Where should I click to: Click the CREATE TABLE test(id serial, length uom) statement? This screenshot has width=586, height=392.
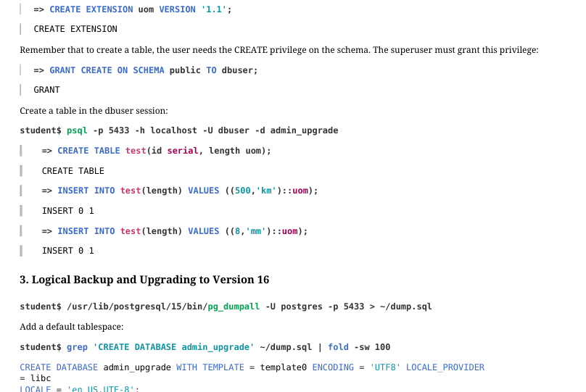(156, 151)
